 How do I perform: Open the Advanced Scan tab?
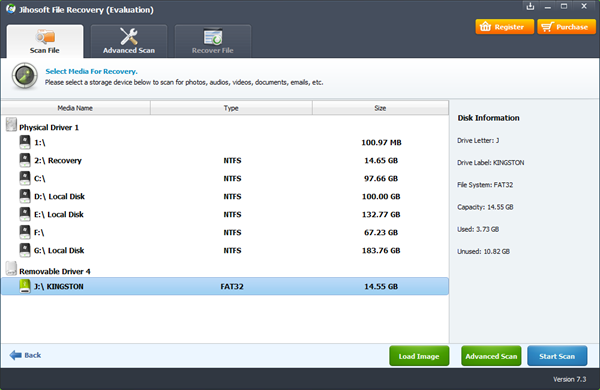(x=129, y=41)
